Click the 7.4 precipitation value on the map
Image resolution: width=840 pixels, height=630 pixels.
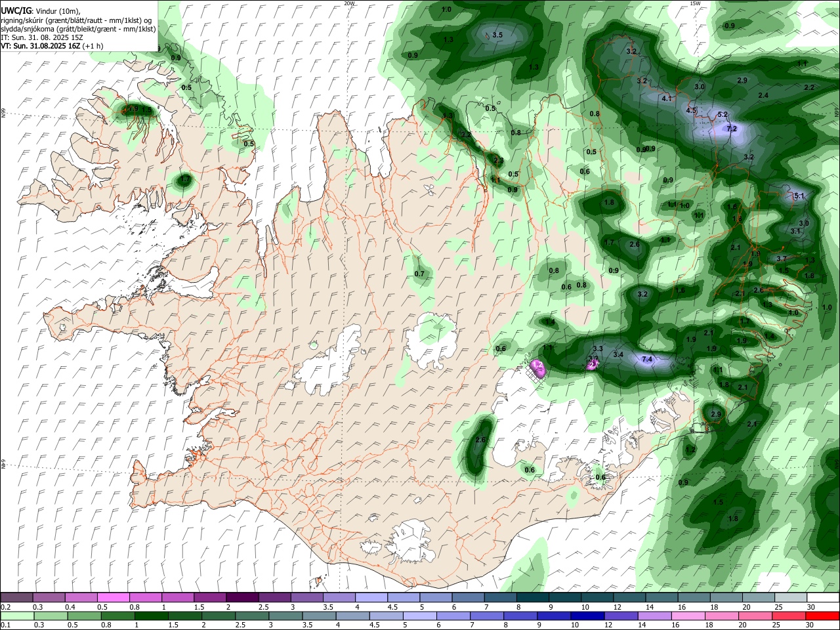[647, 359]
